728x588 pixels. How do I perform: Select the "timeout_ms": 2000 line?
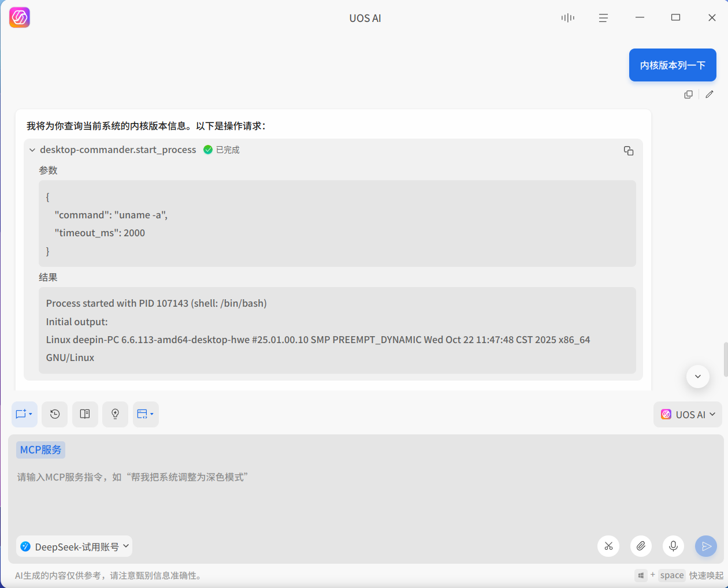point(100,233)
